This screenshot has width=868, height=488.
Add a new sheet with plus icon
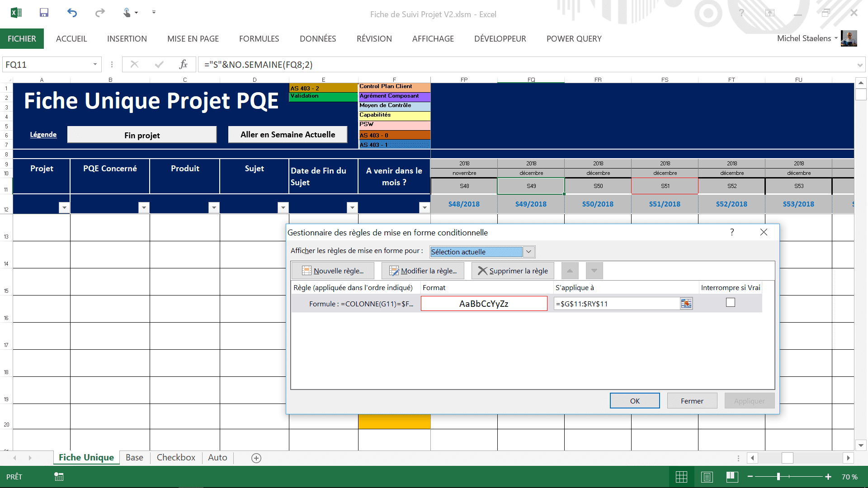256,458
